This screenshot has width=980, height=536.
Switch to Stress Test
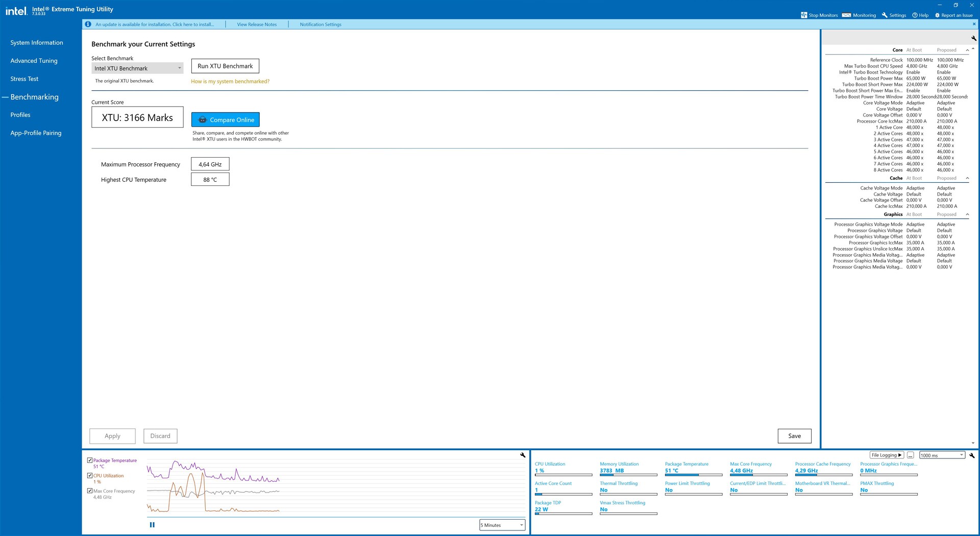click(x=24, y=79)
